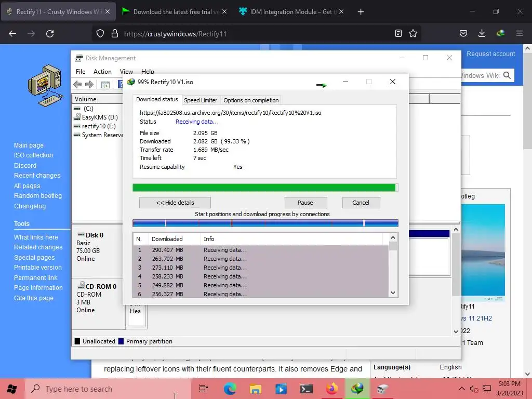
Task: Open the Recent changes link
Action: (x=37, y=176)
